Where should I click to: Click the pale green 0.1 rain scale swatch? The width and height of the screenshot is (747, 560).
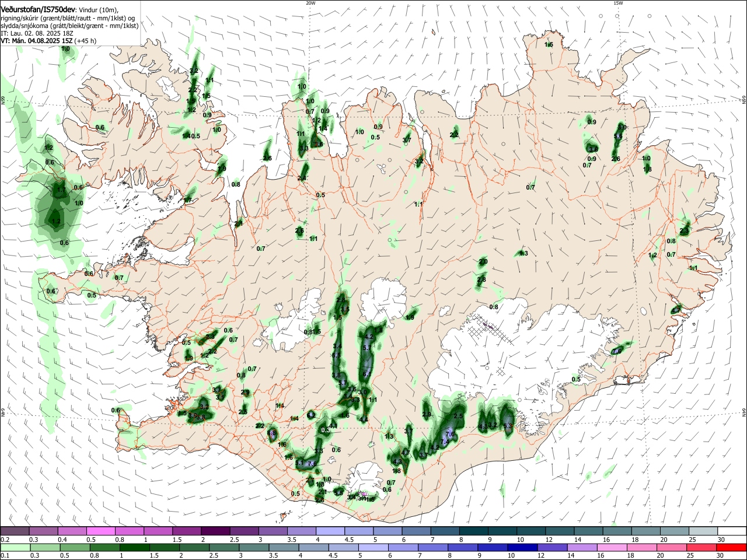click(15, 547)
